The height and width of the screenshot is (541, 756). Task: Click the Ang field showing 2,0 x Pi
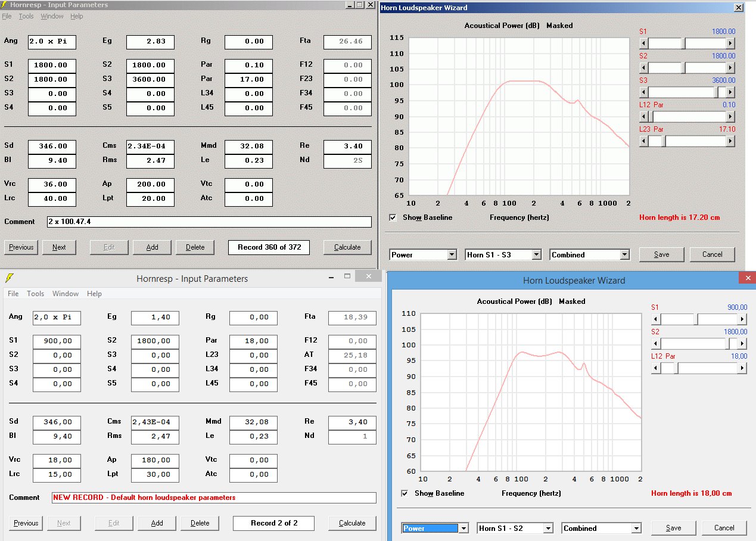(57, 318)
